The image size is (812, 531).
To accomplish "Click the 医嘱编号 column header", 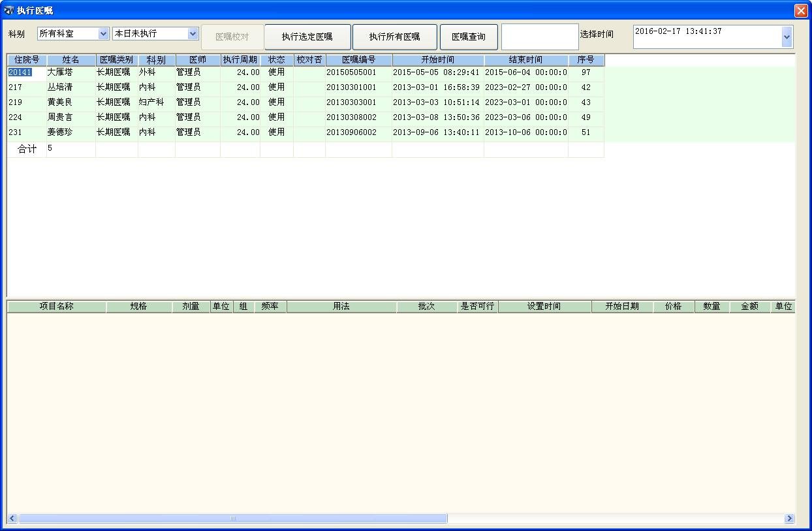I will click(358, 60).
